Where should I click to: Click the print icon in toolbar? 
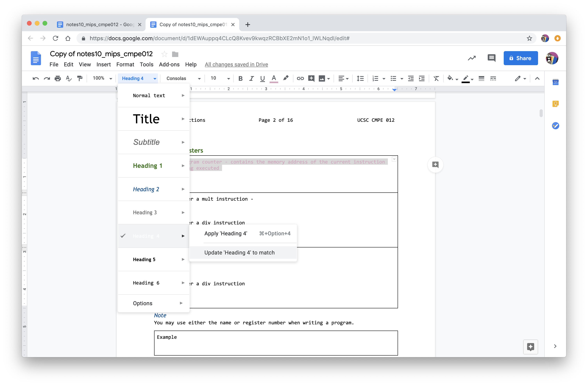coord(58,78)
